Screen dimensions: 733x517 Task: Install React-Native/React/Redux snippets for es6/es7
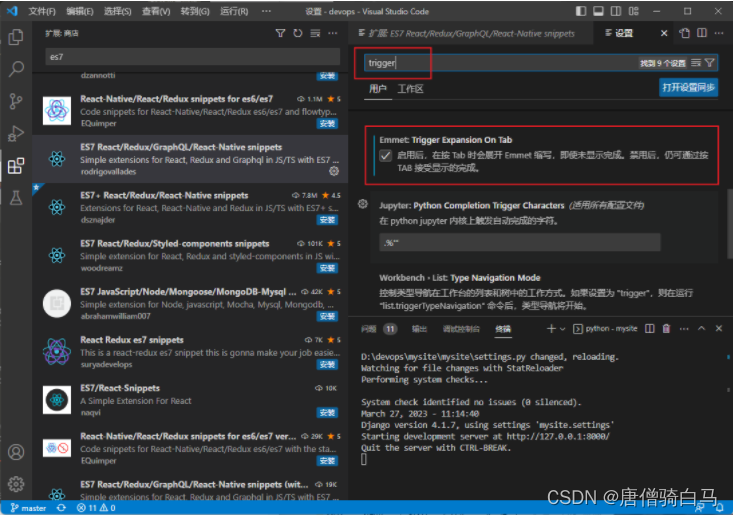coord(327,124)
